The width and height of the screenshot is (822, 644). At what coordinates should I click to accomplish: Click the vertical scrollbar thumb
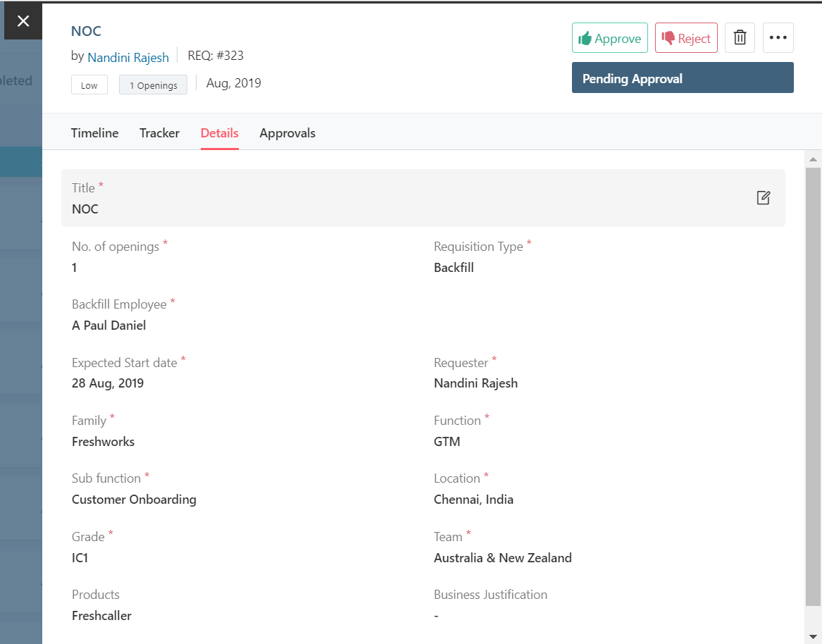[813, 387]
